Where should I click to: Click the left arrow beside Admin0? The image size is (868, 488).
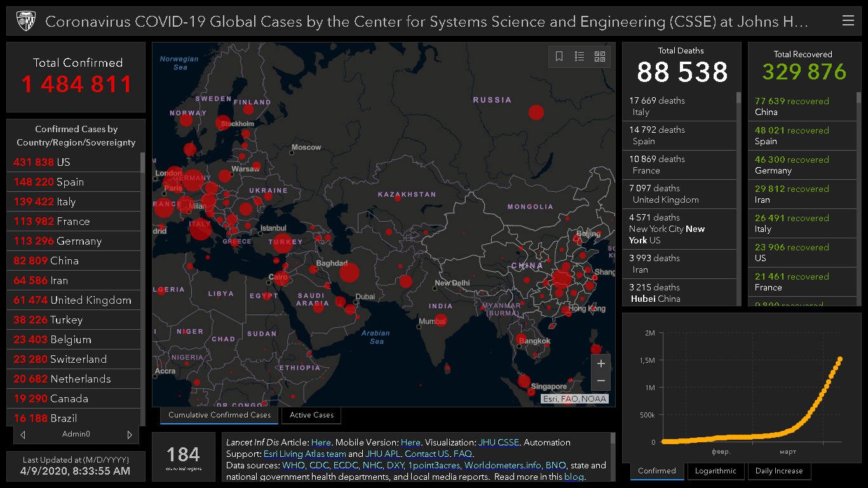24,435
